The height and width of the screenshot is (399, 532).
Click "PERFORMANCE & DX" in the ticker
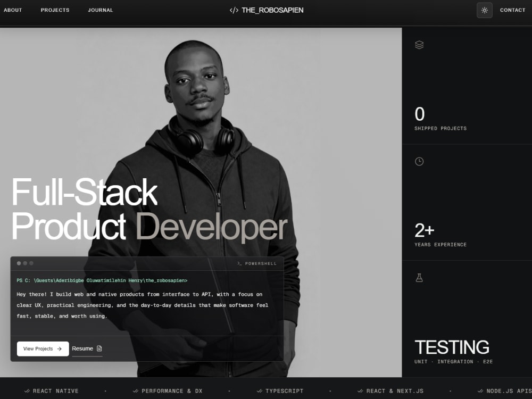(172, 391)
